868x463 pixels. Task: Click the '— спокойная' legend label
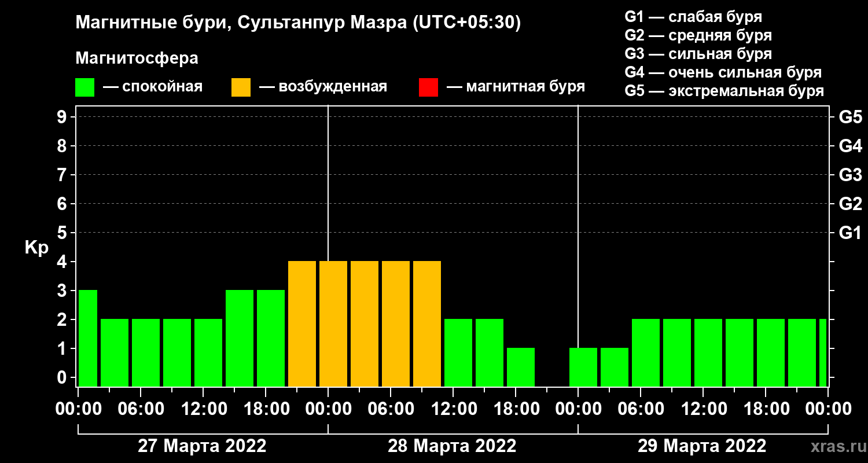click(x=153, y=87)
